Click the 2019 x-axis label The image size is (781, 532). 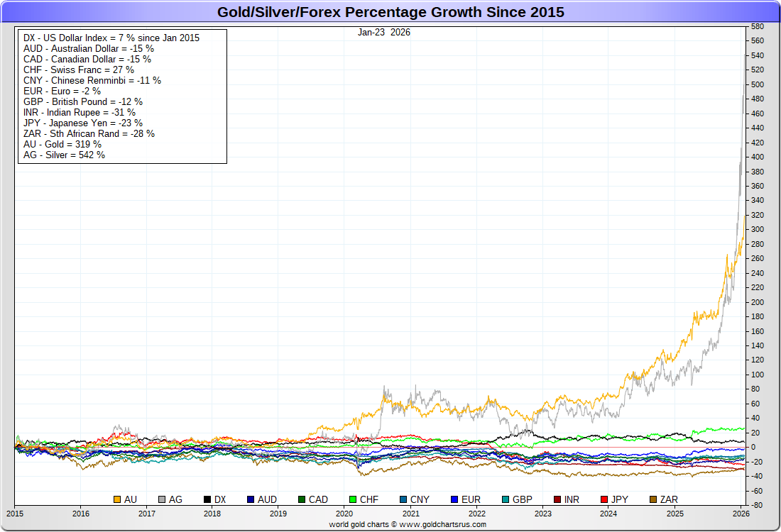[278, 514]
